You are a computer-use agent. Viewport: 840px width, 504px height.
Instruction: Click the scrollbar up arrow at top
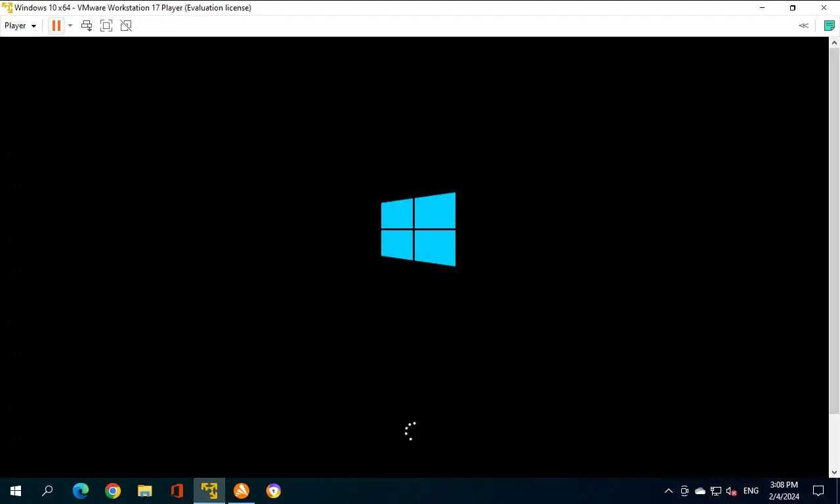click(x=835, y=42)
